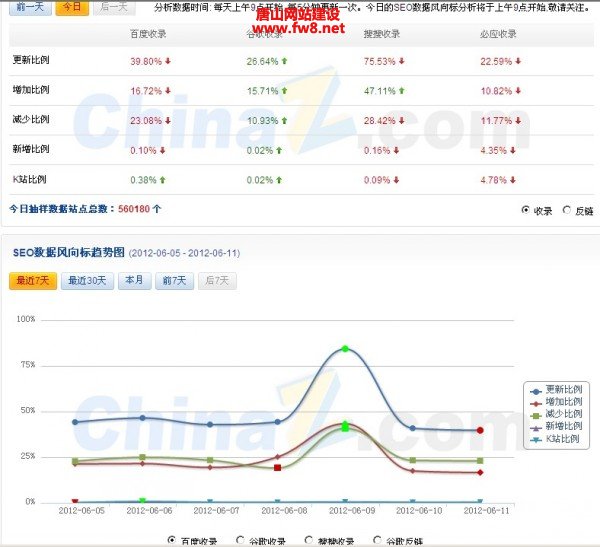Click the 减少比例 row label
Screen dimensions: 600x547
click(x=31, y=119)
